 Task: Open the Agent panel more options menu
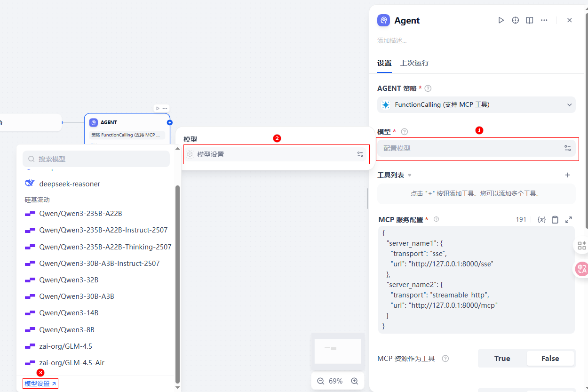pyautogui.click(x=544, y=20)
